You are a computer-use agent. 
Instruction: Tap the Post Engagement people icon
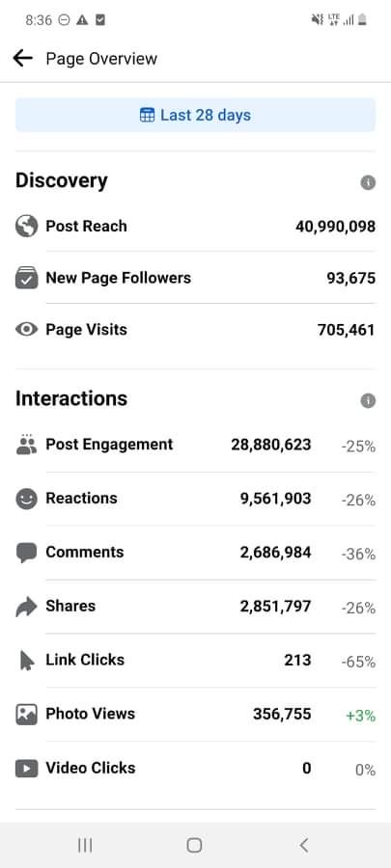tap(27, 445)
